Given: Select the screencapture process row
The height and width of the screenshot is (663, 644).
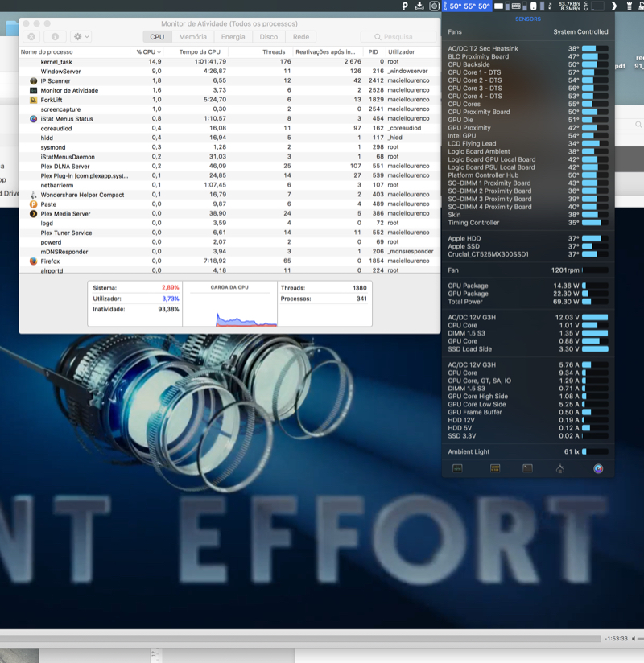Looking at the screenshot, I should click(x=229, y=109).
